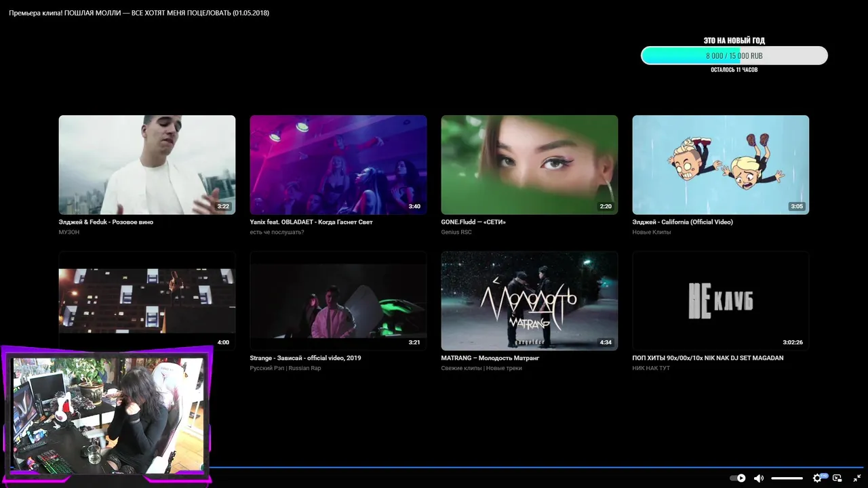Click title 'Strange - Зависай - official video, 2019'

pos(306,358)
